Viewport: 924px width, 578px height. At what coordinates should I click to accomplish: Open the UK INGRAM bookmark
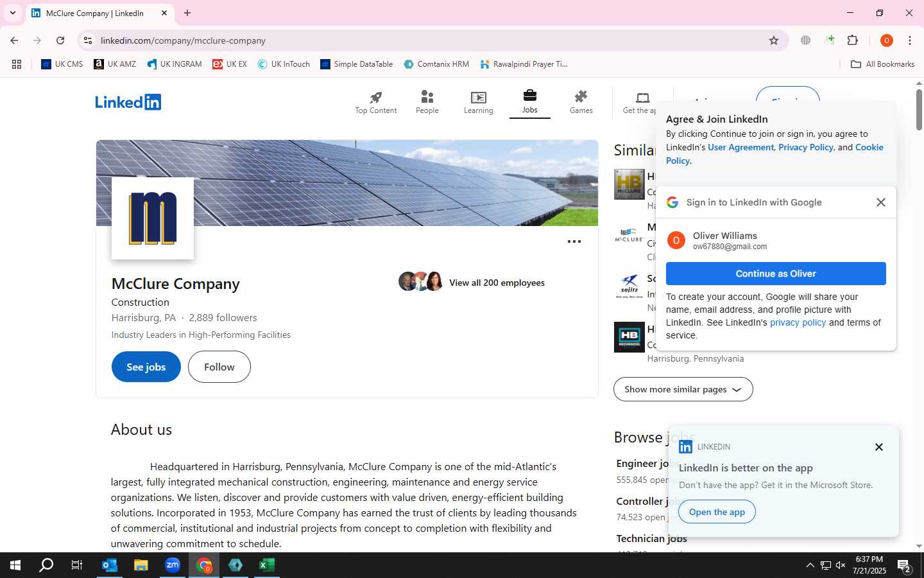click(175, 64)
